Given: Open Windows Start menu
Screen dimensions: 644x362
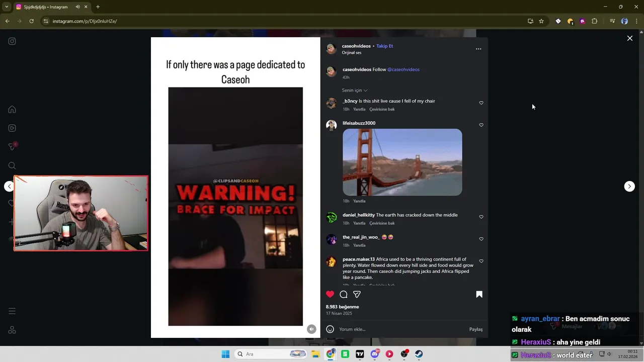Looking at the screenshot, I should pos(225,354).
